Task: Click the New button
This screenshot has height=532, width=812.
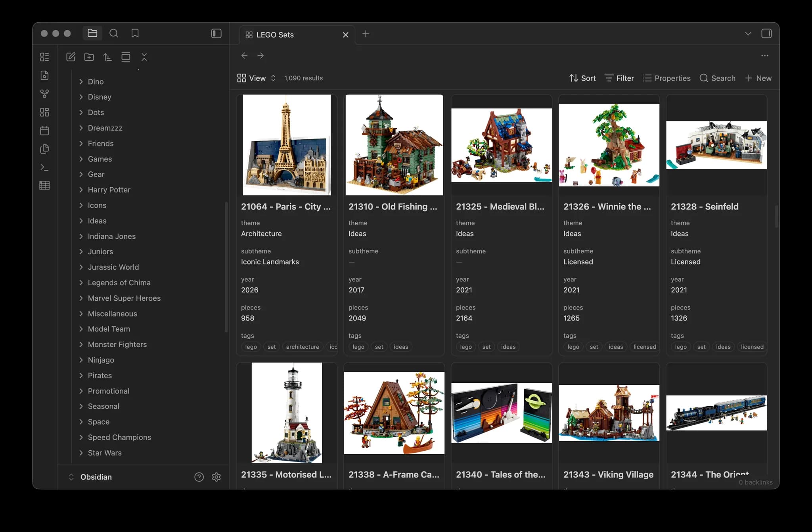Action: (x=758, y=78)
